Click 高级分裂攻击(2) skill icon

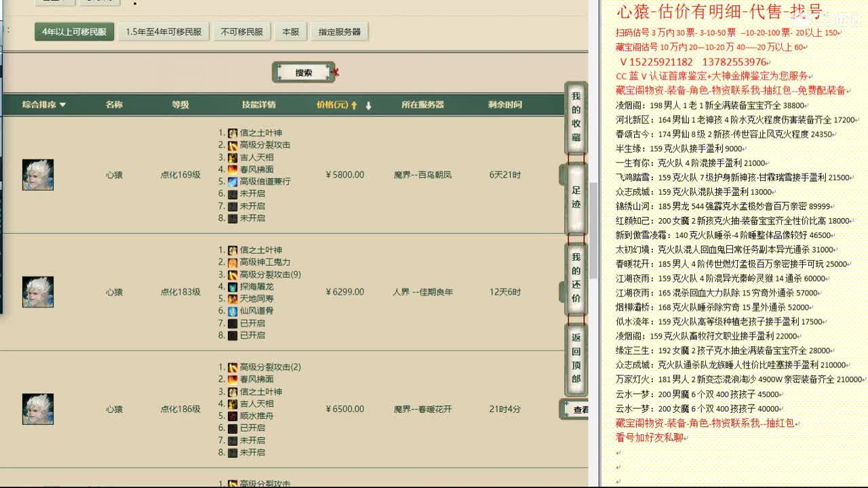click(x=233, y=367)
